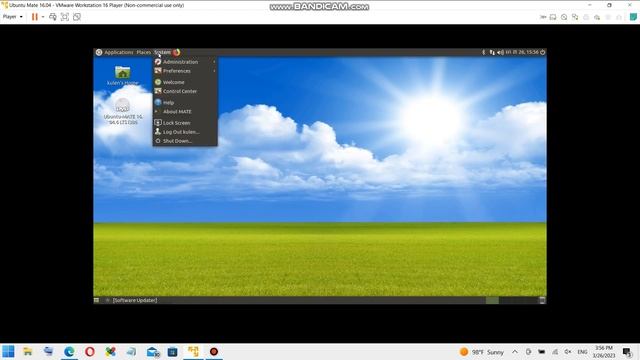640x360 pixels.
Task: Open the Windows clock and date
Action: pyautogui.click(x=604, y=352)
